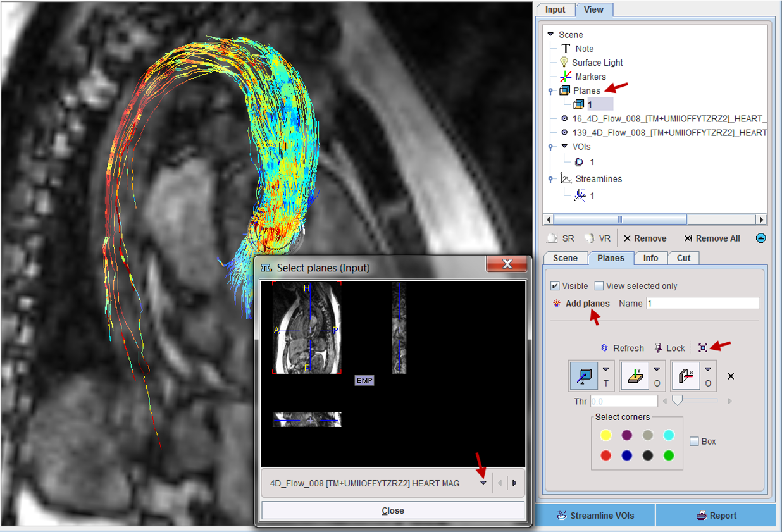
Task: Select the purple corner swatch
Action: click(626, 435)
